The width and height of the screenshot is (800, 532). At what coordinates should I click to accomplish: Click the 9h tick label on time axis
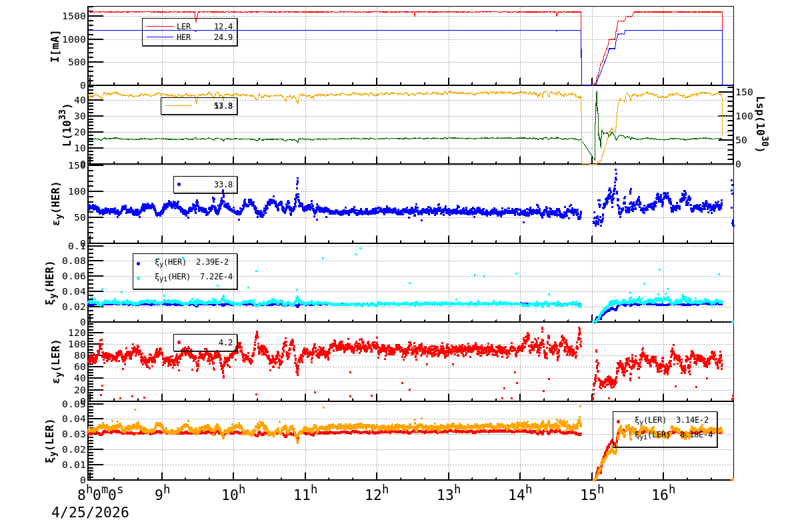(x=163, y=494)
